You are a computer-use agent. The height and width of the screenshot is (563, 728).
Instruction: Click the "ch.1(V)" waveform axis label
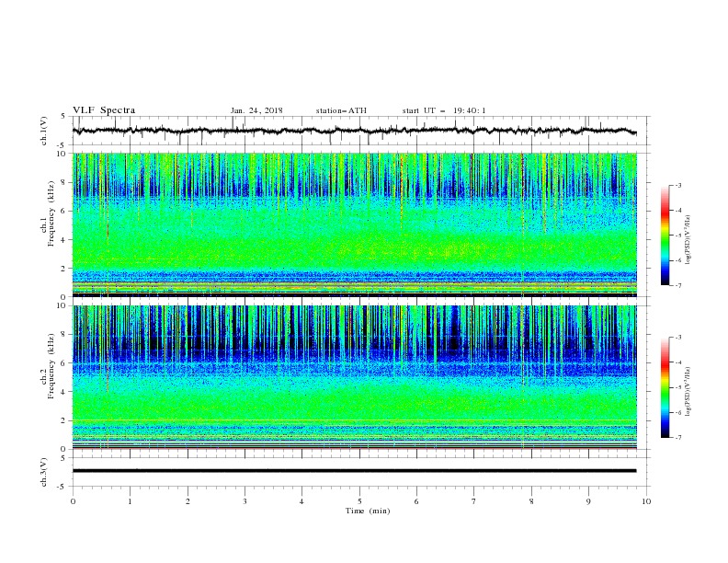click(44, 131)
